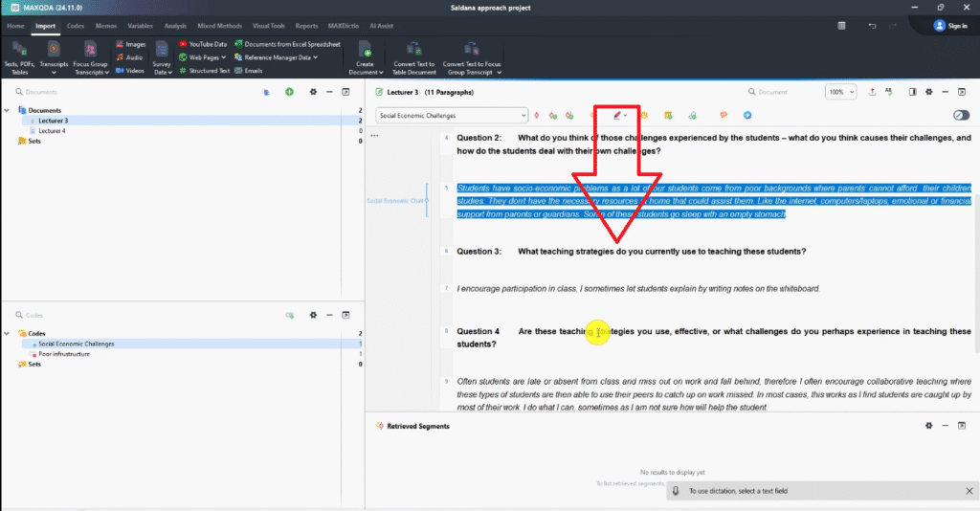This screenshot has height=511, width=980.
Task: Toggle the edit mode switch in document browser
Action: (x=961, y=116)
